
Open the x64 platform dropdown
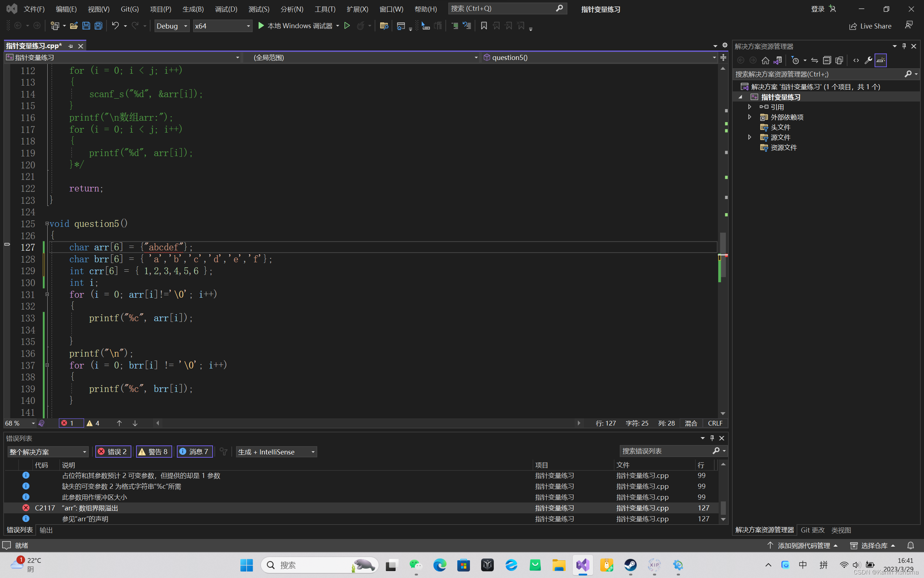coord(223,26)
